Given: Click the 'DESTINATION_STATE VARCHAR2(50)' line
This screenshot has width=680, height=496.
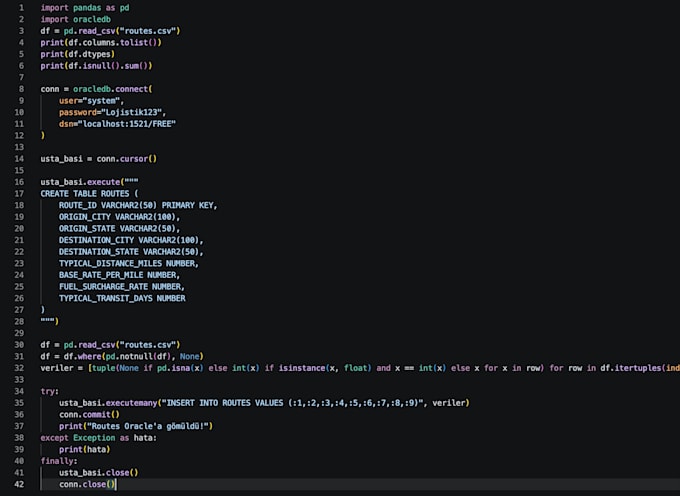Looking at the screenshot, I should point(131,252).
